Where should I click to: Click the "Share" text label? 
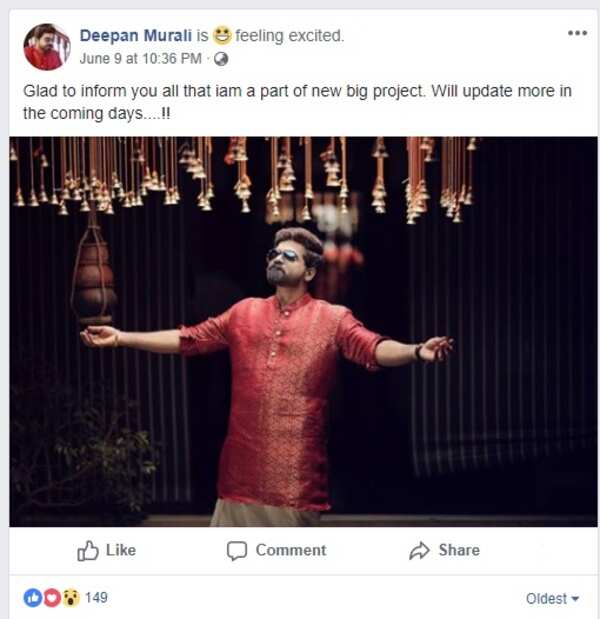(x=458, y=550)
